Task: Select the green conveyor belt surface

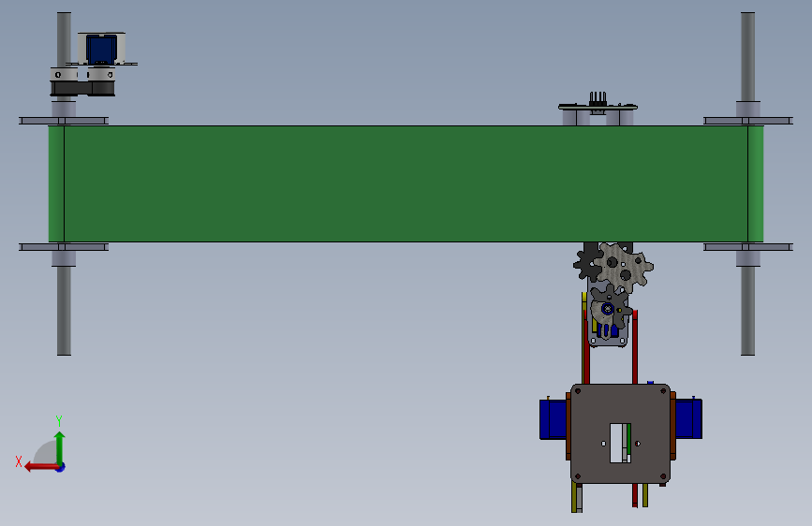Action: click(406, 183)
